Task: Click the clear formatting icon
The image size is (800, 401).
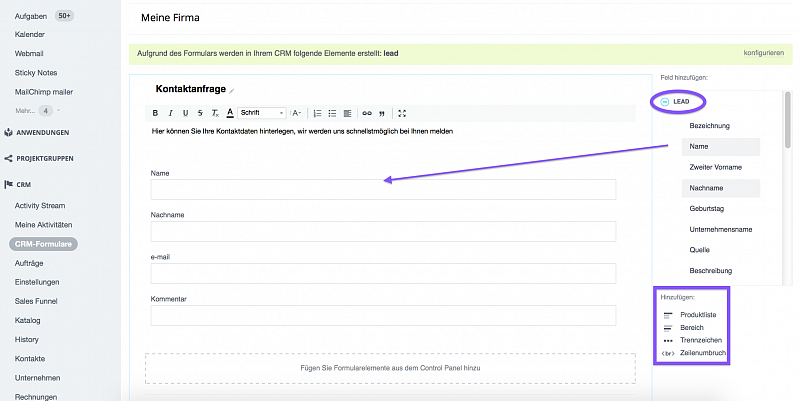Action: pyautogui.click(x=215, y=113)
